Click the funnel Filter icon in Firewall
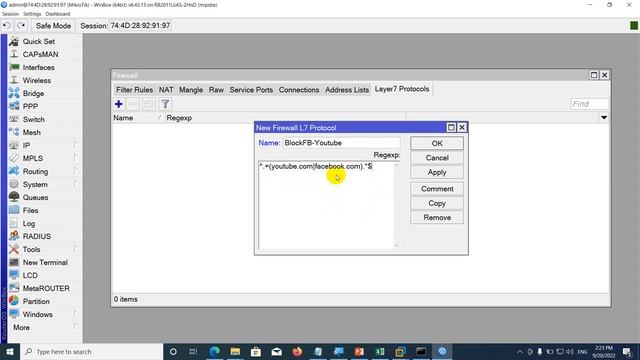The image size is (640, 360). [165, 104]
